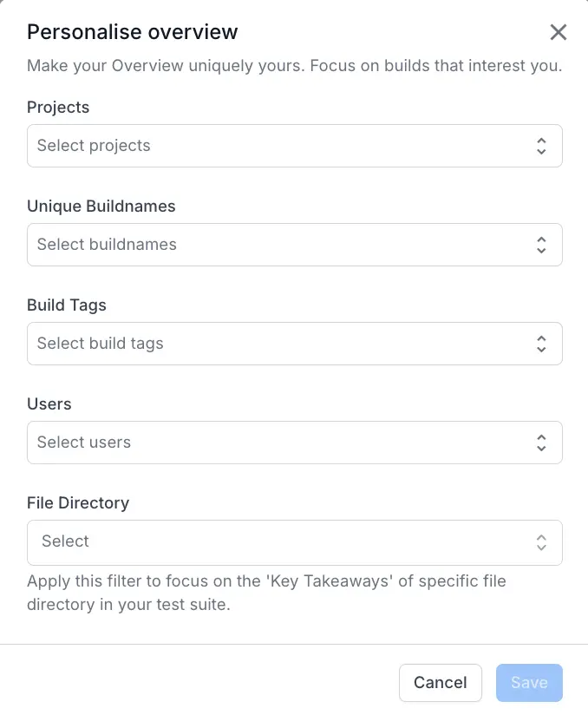Click the Projects field label
Image resolution: width=588 pixels, height=715 pixels.
click(x=58, y=108)
